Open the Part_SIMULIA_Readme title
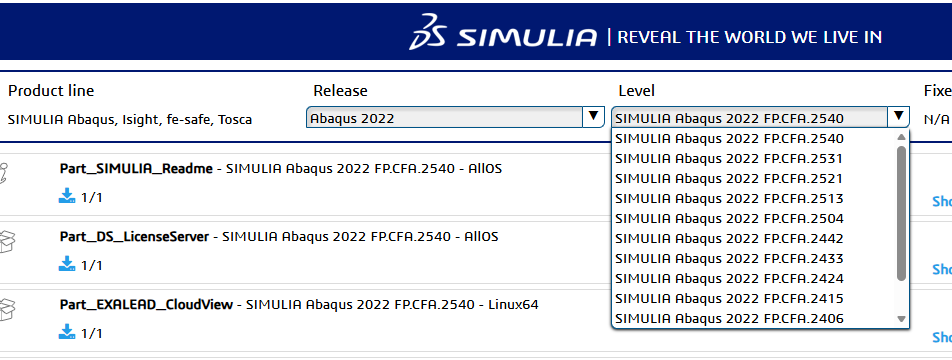Viewport: 952px width, 360px height. [136, 169]
